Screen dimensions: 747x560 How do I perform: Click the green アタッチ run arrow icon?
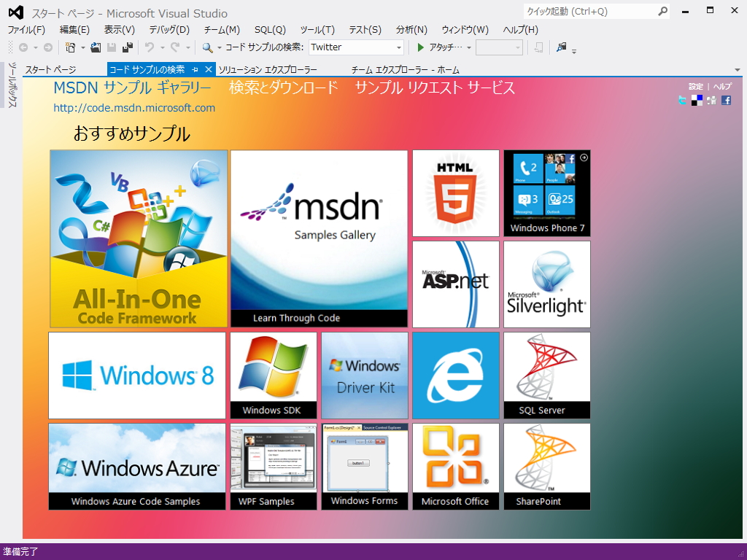pos(421,47)
